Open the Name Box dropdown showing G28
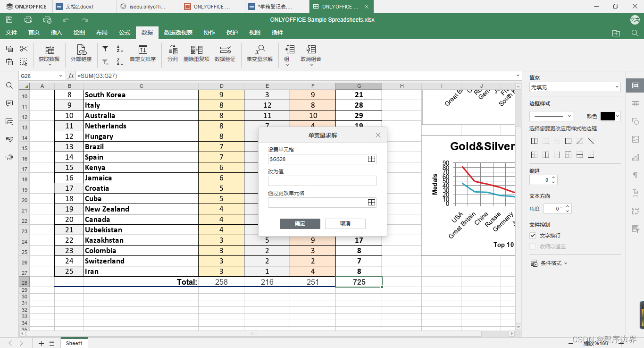Screen dimensions: 644x348 point(60,76)
